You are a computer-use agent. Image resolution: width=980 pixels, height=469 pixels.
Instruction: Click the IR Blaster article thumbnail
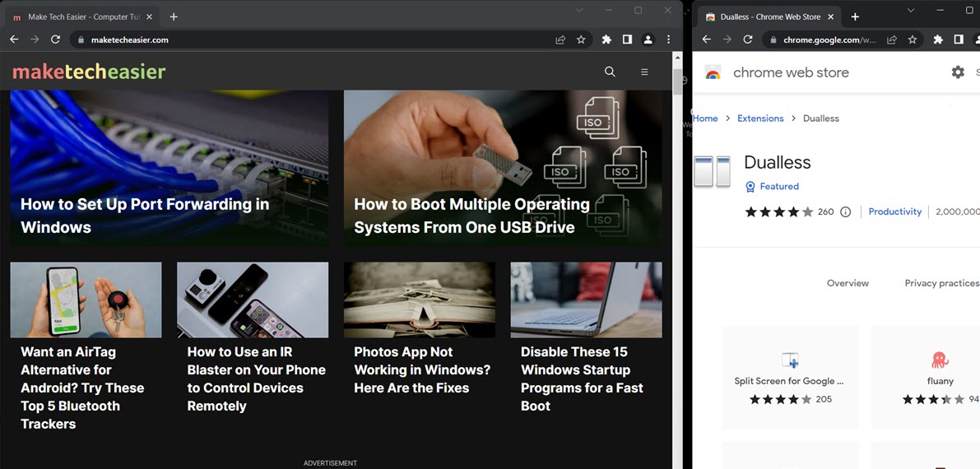click(x=253, y=300)
